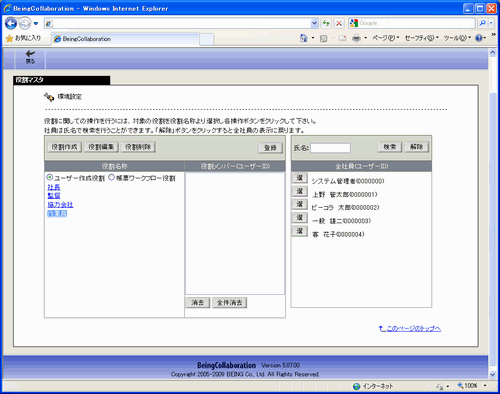The image size is (500, 394).
Task: Click the 全社員(ユーザーID) column header
Action: point(361,166)
